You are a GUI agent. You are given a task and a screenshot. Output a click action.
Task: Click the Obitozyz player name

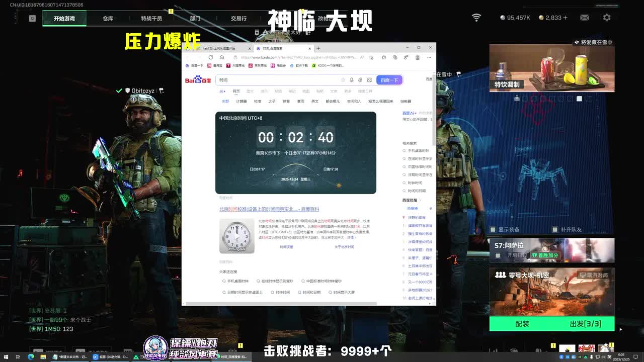point(143,91)
